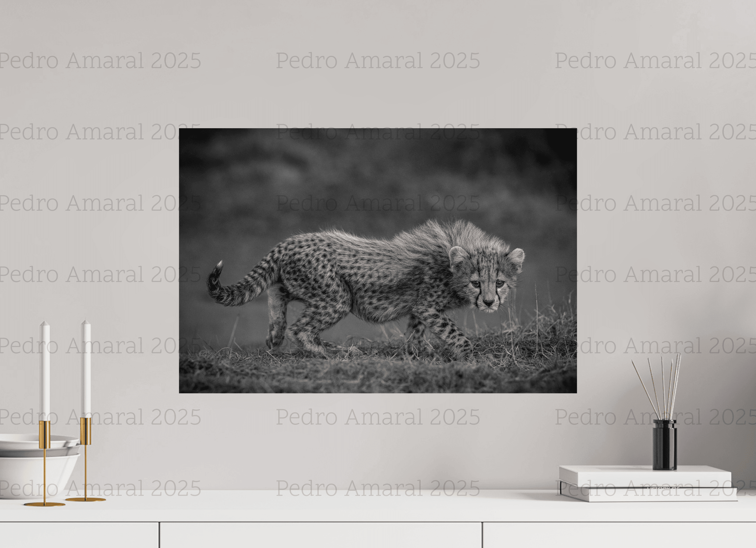Click the top center Pedro Amaral 2025 watermark
The image size is (756, 548).
(x=378, y=61)
